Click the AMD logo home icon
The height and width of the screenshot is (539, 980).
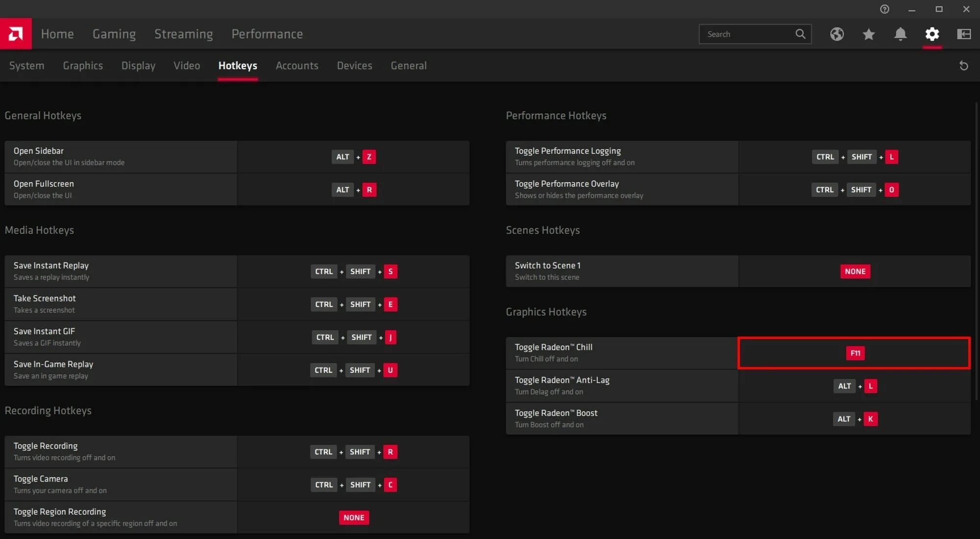16,34
